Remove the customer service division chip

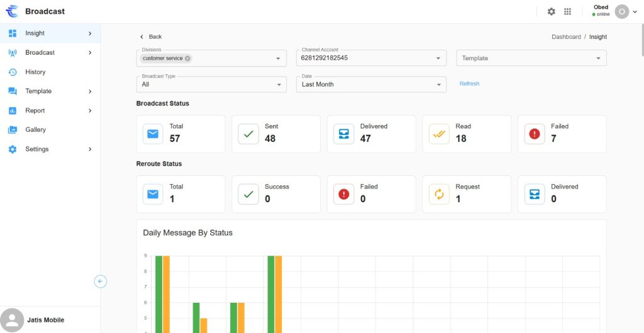click(x=187, y=58)
